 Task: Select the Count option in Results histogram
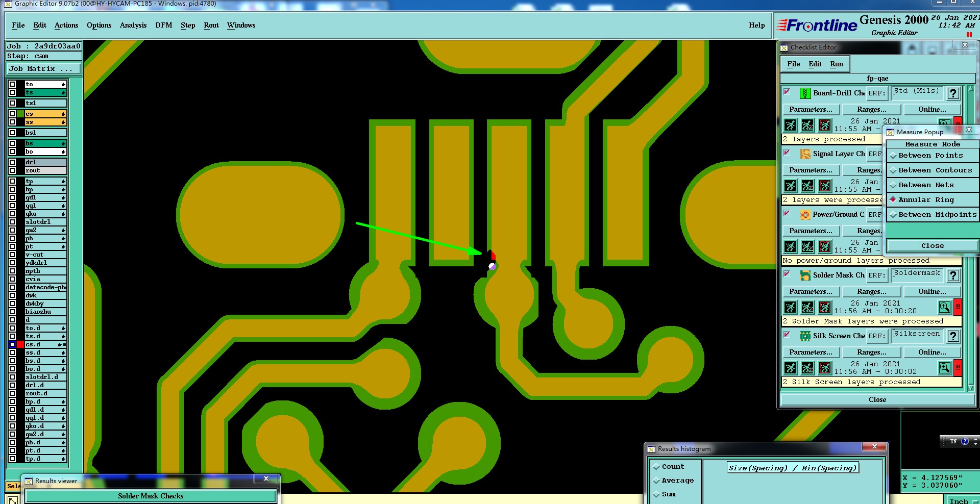(x=673, y=467)
